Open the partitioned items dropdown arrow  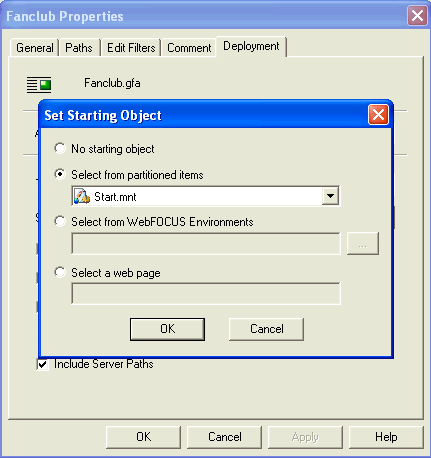[x=330, y=196]
